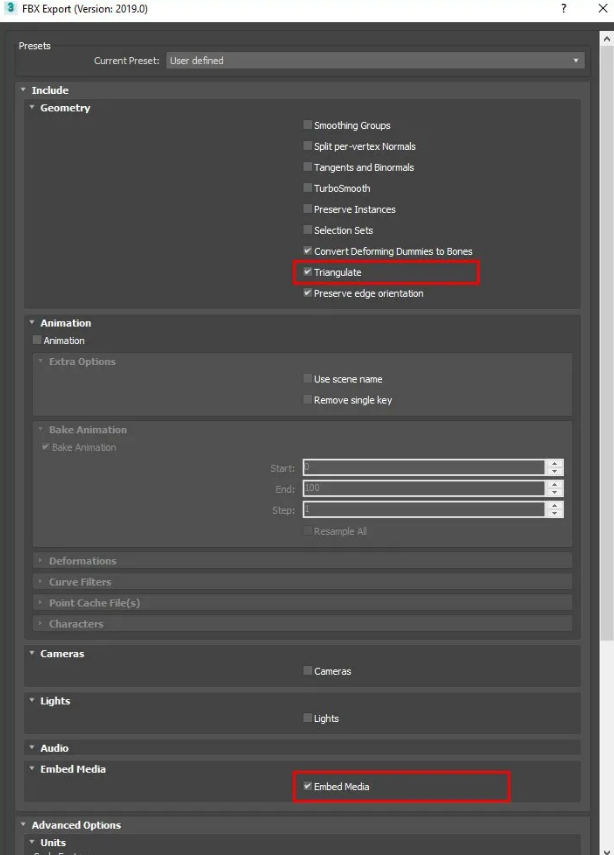The image size is (614, 855).
Task: Decrease the End value with down arrow
Action: pos(555,492)
